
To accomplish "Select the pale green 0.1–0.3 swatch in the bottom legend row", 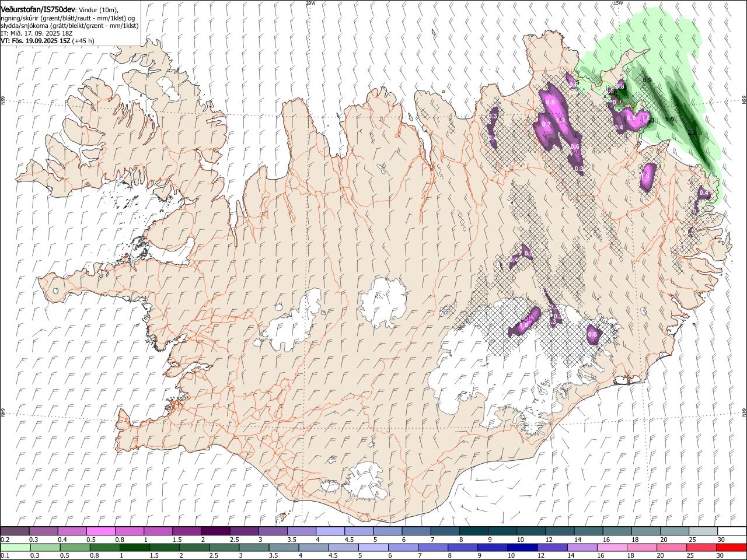I will click(15, 548).
